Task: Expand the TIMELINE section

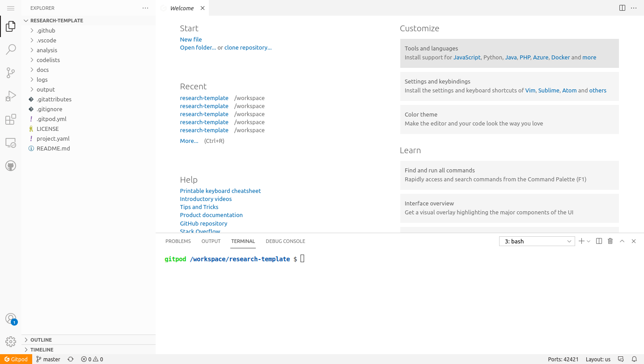Action: click(x=89, y=350)
